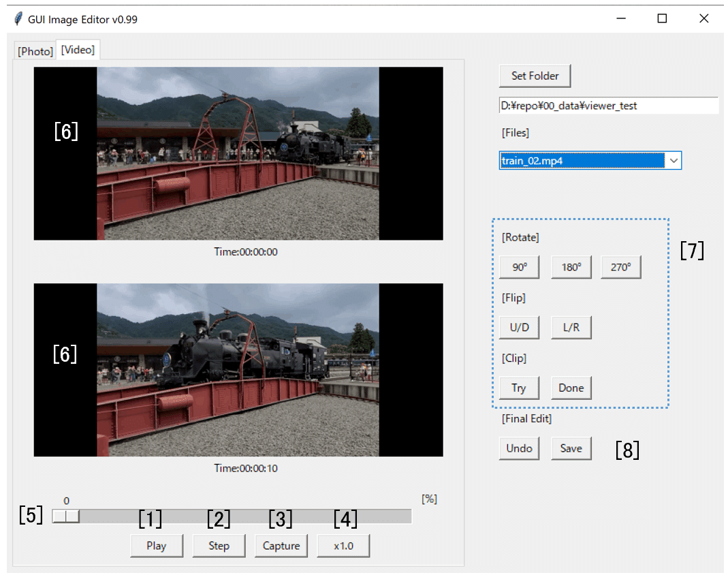Rotate video by 90°

pos(520,267)
